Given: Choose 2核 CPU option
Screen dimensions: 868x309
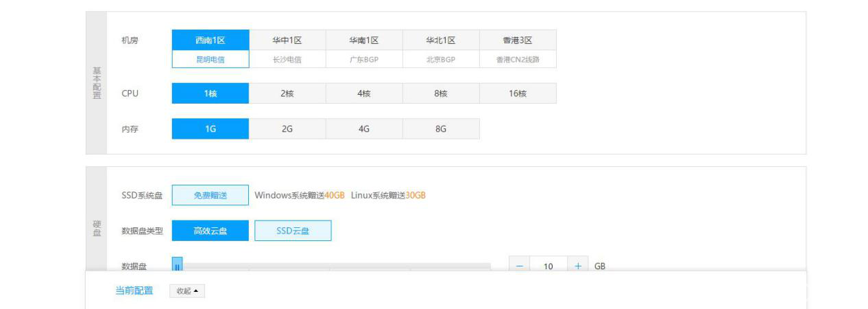Looking at the screenshot, I should [x=287, y=93].
